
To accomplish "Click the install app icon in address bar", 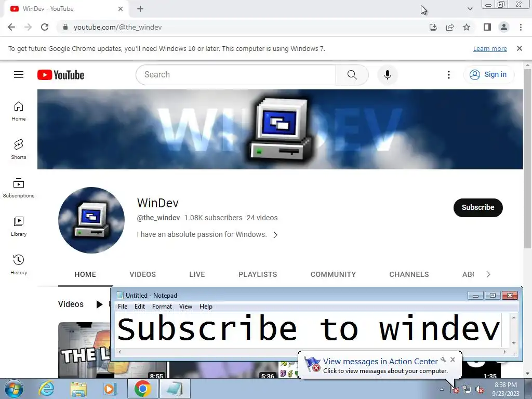I will (x=433, y=27).
